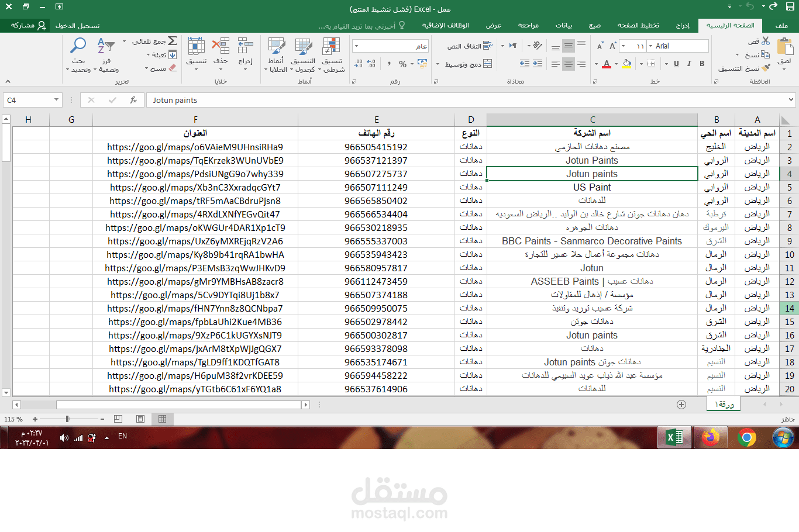Toggle Italic formatting

point(689,64)
